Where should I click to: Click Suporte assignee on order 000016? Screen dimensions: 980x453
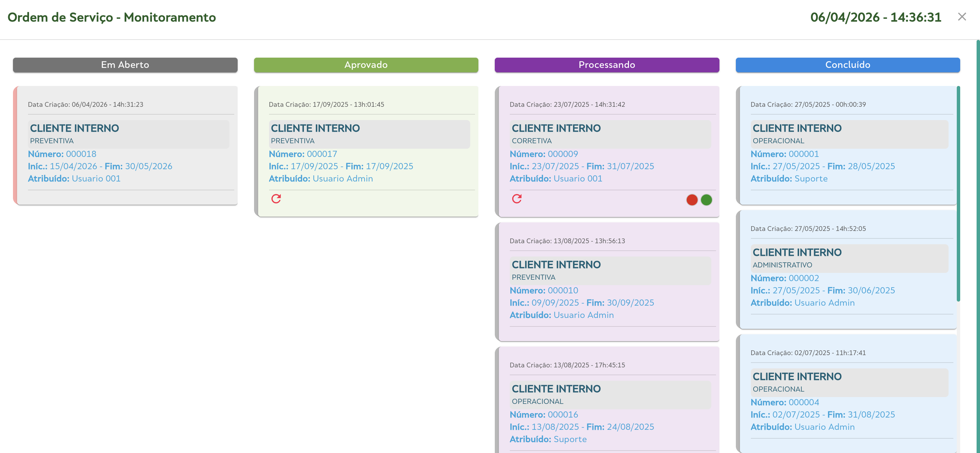(x=570, y=439)
